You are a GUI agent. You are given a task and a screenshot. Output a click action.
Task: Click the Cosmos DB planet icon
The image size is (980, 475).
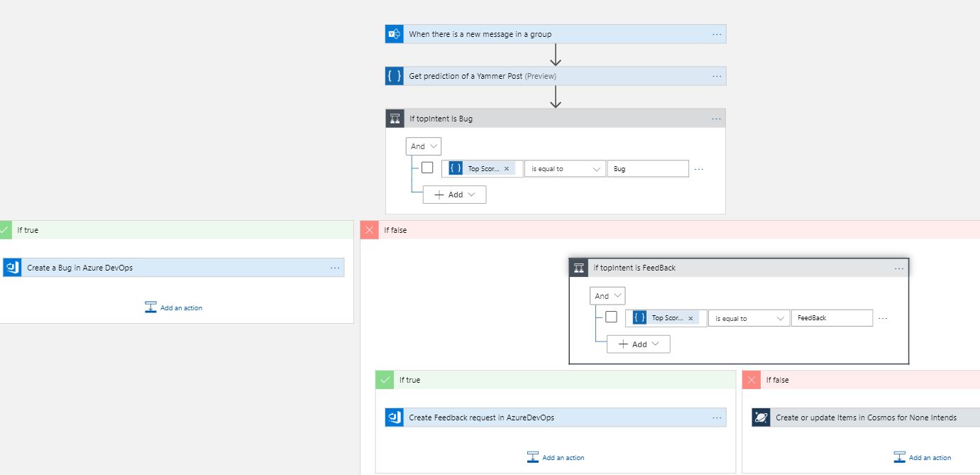coord(761,417)
